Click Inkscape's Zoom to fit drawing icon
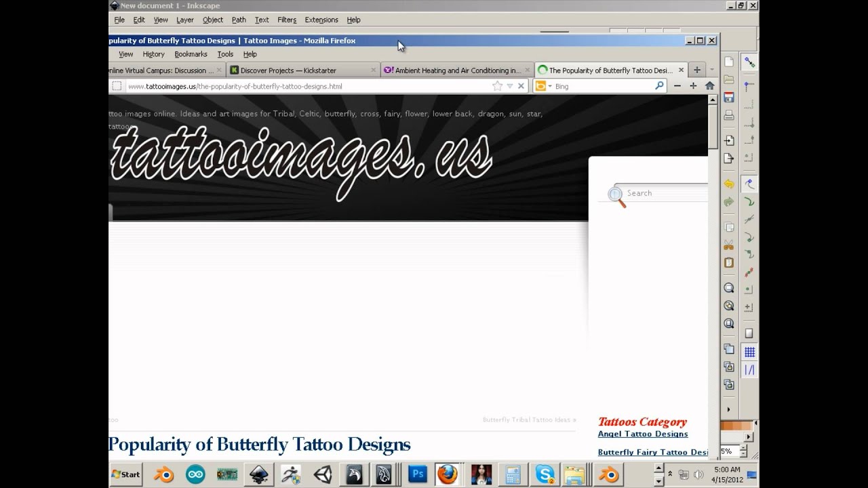 coord(729,306)
